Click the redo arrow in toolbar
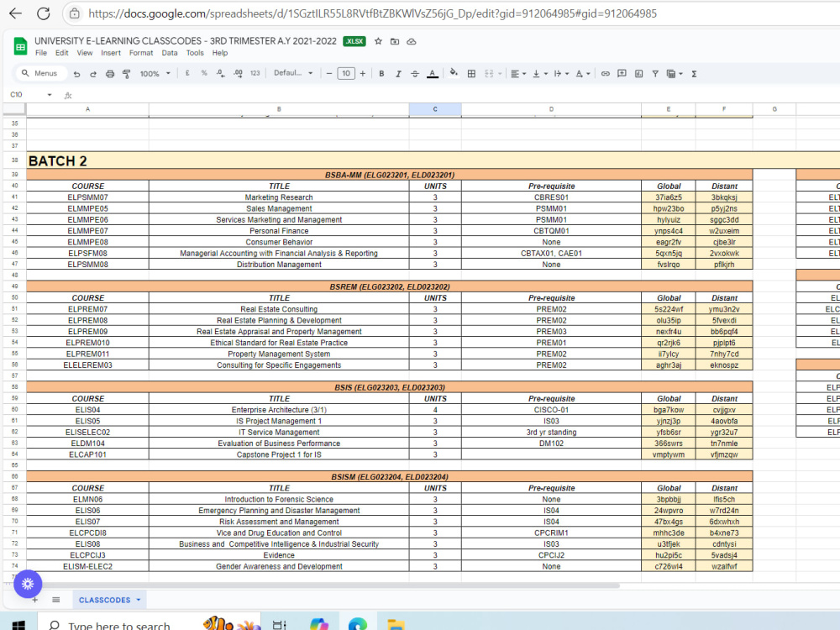This screenshot has width=840, height=630. click(93, 74)
